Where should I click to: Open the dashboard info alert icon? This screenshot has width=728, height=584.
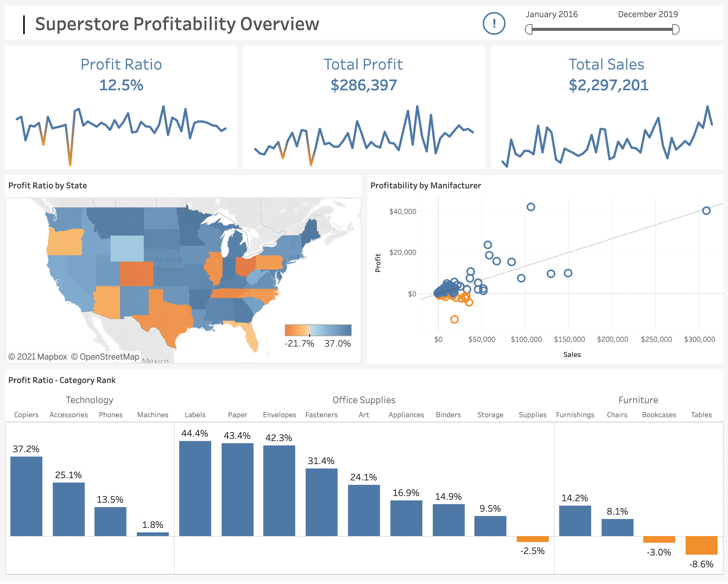(x=493, y=23)
